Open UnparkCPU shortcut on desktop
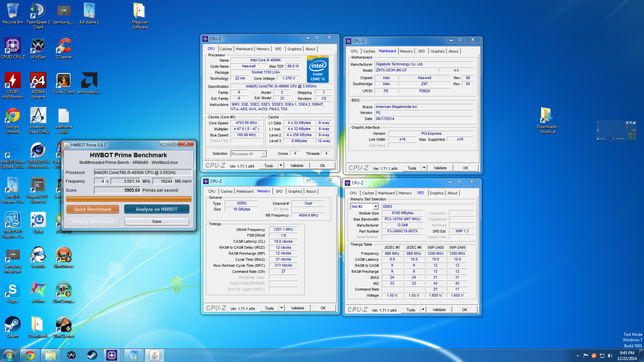The image size is (644, 362). click(38, 190)
